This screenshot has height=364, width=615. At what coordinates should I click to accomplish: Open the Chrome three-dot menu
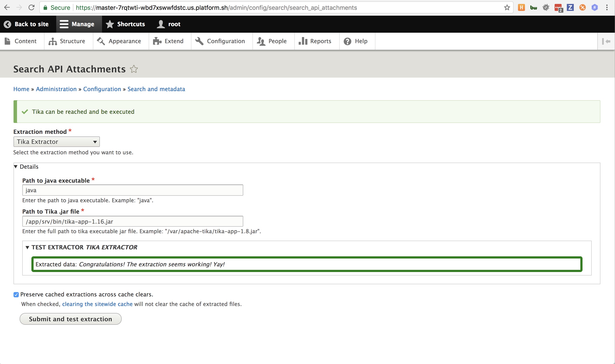point(607,8)
